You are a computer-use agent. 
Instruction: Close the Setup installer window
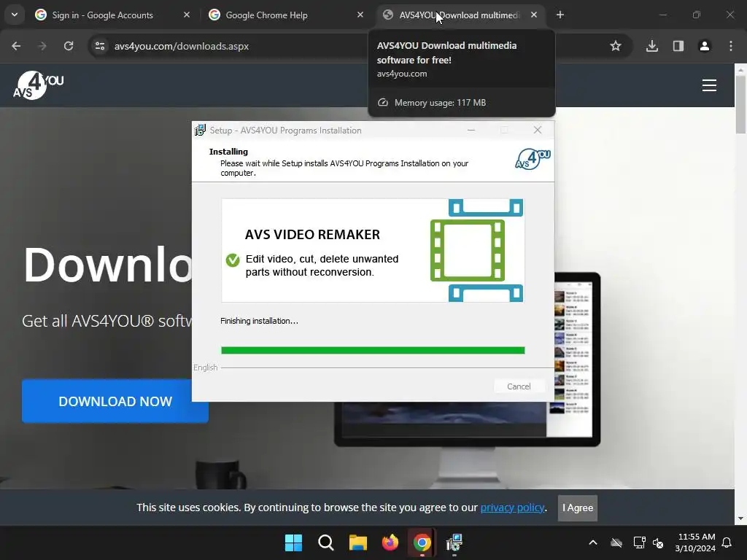(538, 130)
